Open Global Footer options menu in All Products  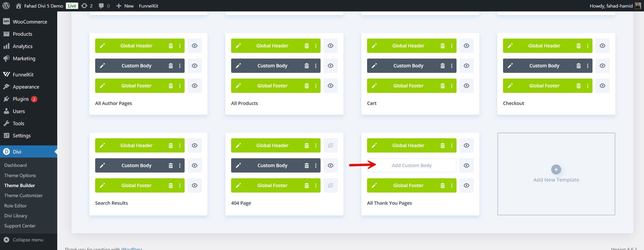pos(316,86)
